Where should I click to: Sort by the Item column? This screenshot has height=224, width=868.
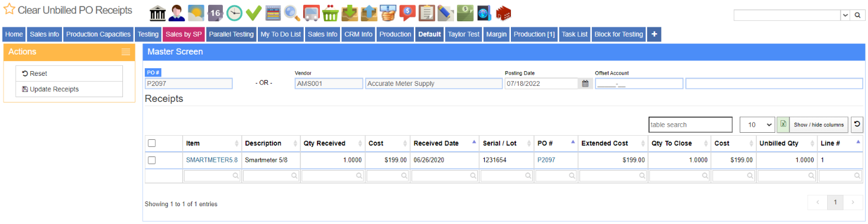[212, 143]
